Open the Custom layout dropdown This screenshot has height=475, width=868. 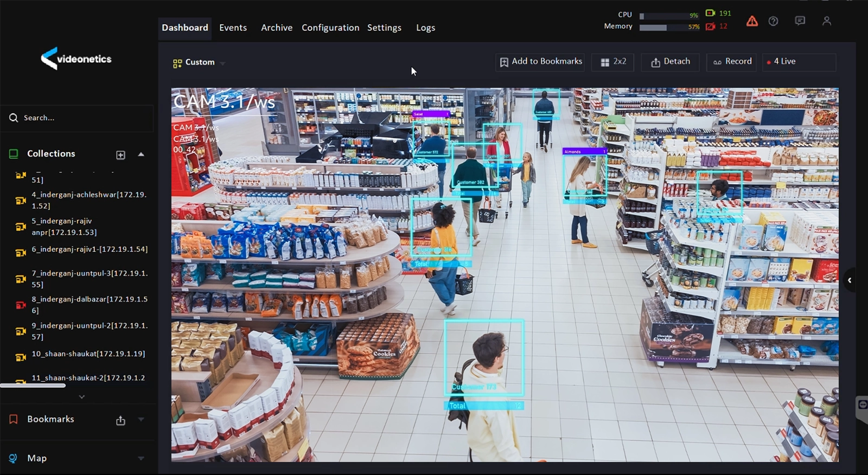pyautogui.click(x=199, y=62)
